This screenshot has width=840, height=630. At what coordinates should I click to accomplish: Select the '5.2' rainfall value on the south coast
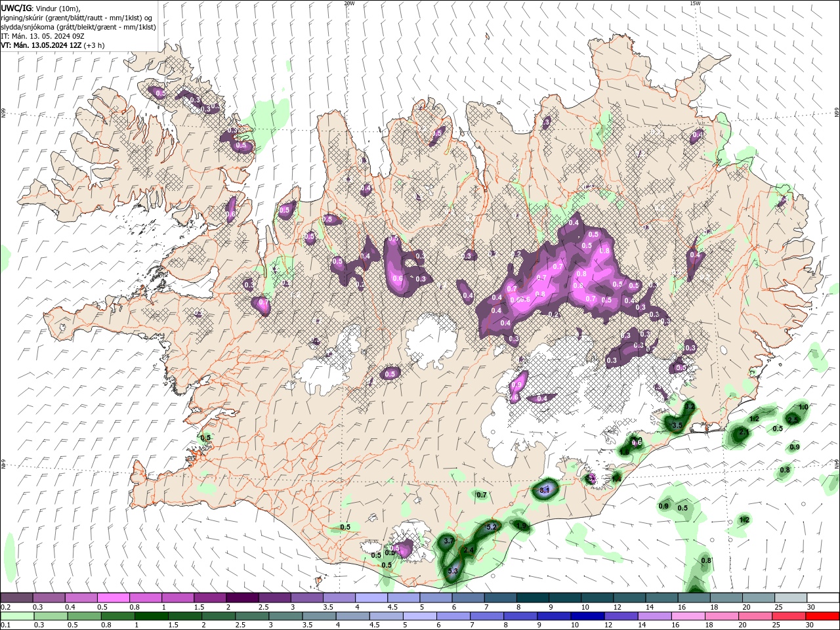click(492, 527)
